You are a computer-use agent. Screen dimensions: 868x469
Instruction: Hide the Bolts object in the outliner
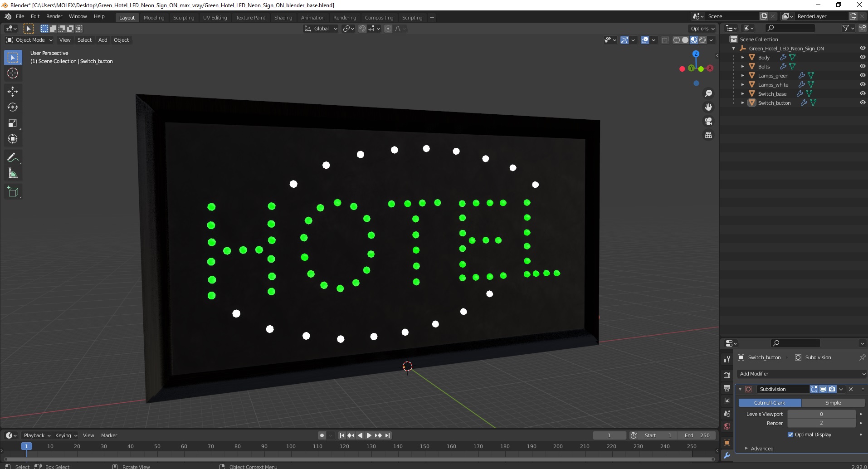tap(863, 66)
